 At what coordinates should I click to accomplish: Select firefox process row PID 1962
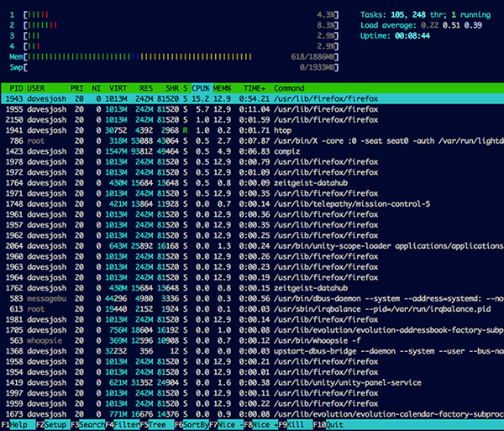pyautogui.click(x=253, y=235)
